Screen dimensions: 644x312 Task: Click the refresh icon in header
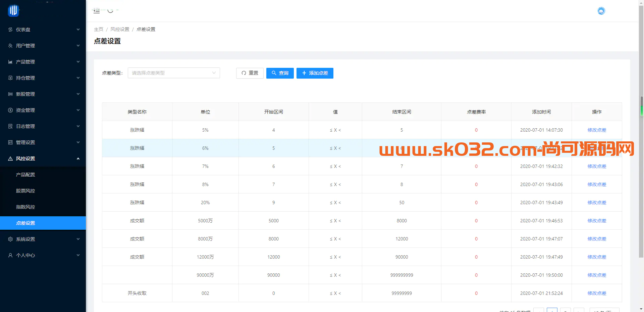pos(110,11)
